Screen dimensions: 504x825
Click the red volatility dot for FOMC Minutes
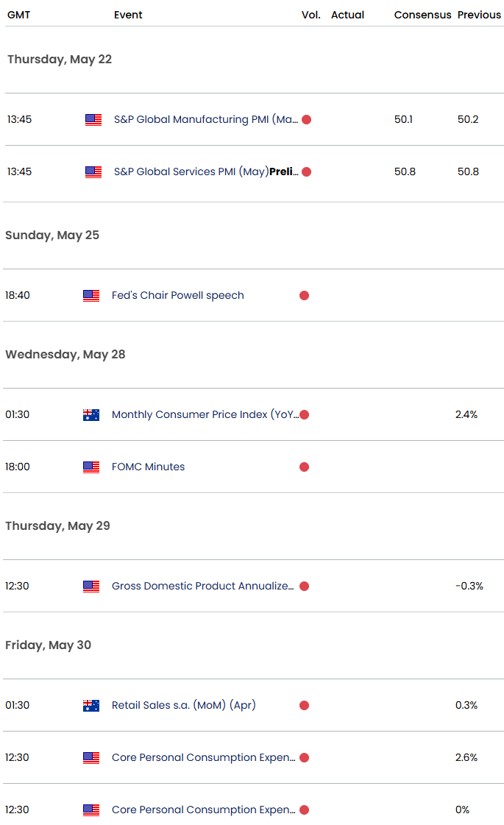point(304,467)
